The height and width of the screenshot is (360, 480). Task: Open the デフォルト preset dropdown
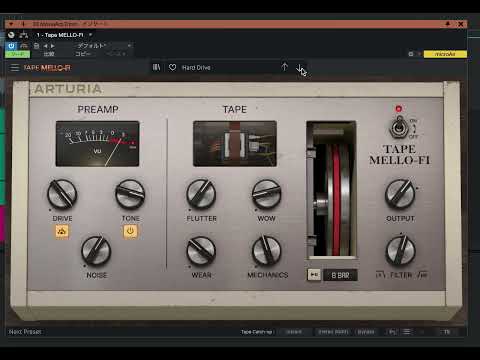[x=103, y=46]
